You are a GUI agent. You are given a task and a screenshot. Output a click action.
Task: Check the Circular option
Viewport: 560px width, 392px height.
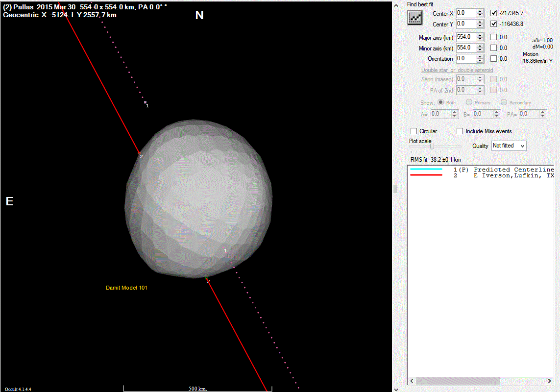[414, 131]
